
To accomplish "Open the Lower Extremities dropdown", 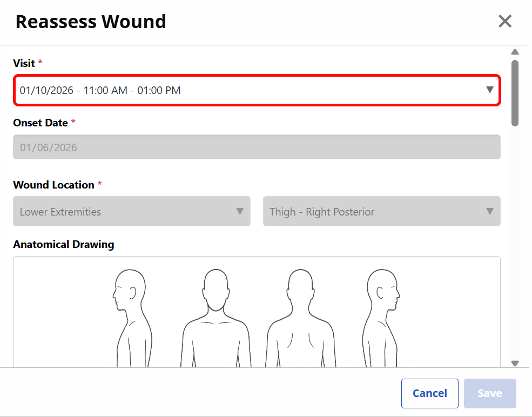I will (132, 211).
